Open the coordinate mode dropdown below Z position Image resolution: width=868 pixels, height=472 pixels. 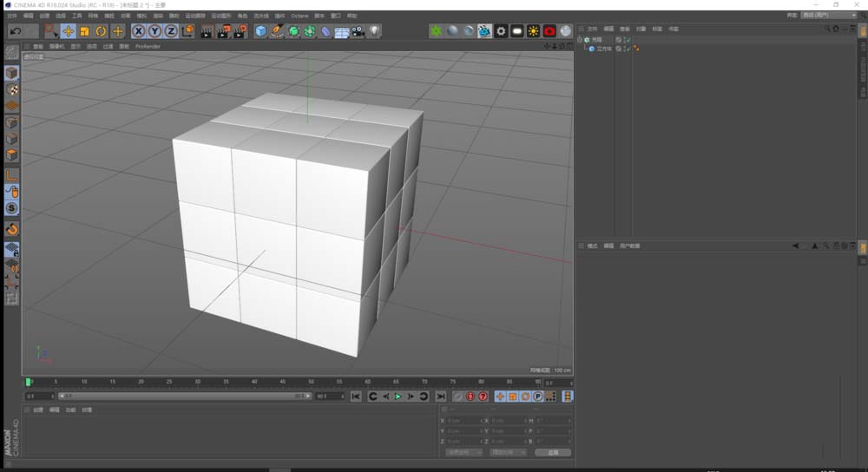point(464,452)
